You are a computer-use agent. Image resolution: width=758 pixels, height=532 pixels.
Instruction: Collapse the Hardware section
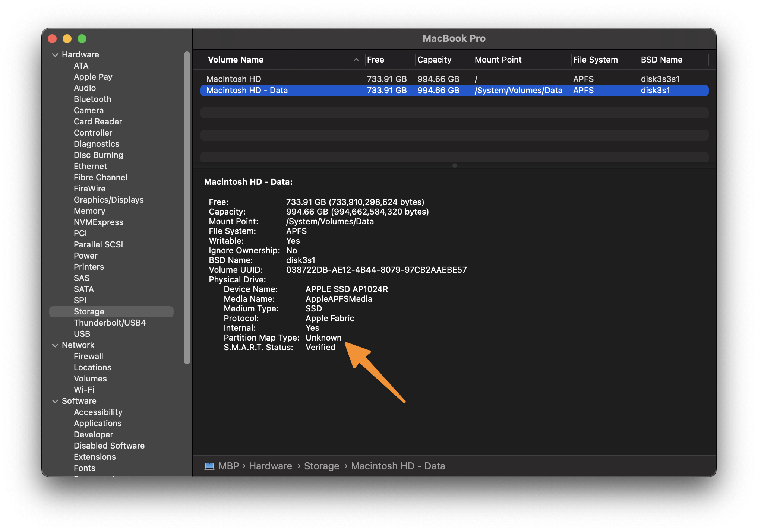point(55,54)
